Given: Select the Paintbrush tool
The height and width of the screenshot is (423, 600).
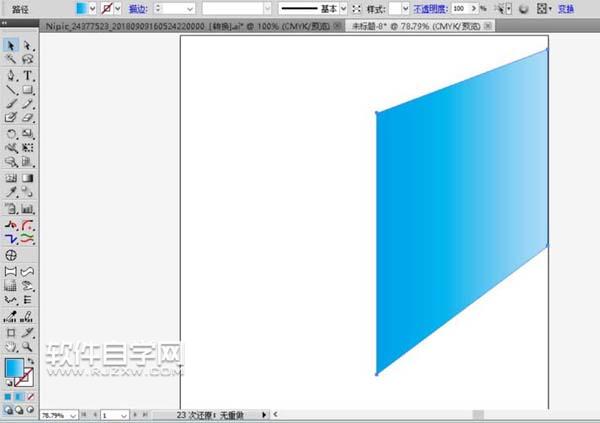Looking at the screenshot, I should point(11,103).
